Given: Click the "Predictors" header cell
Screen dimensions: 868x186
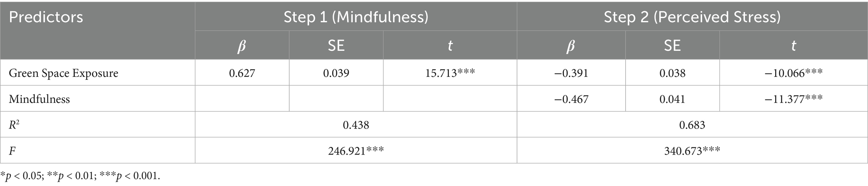Looking at the screenshot, I should point(46,17).
